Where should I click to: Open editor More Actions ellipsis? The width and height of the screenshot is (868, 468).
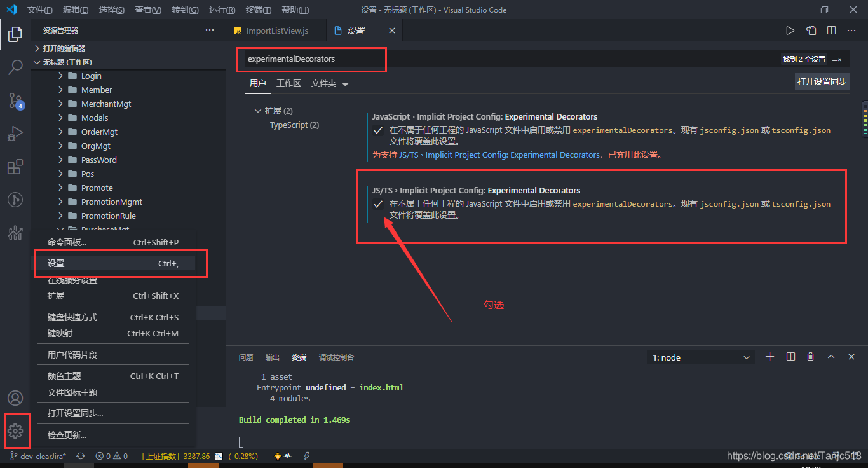tap(851, 31)
